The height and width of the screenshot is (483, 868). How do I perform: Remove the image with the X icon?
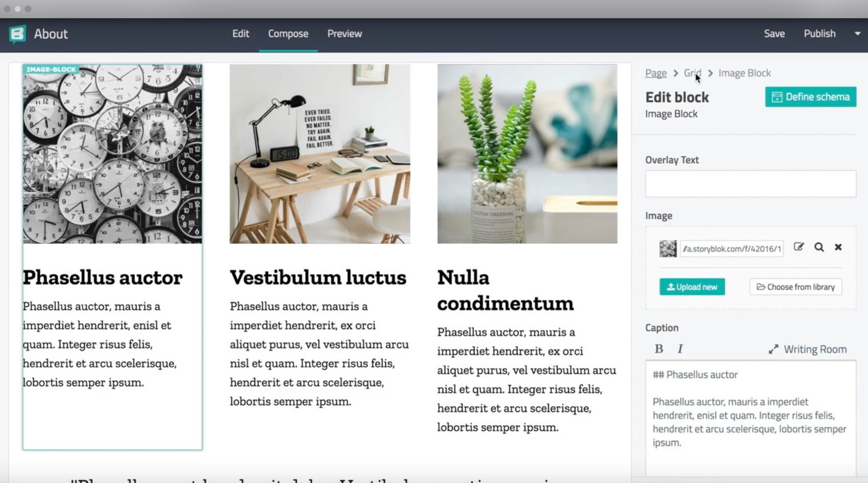[838, 247]
